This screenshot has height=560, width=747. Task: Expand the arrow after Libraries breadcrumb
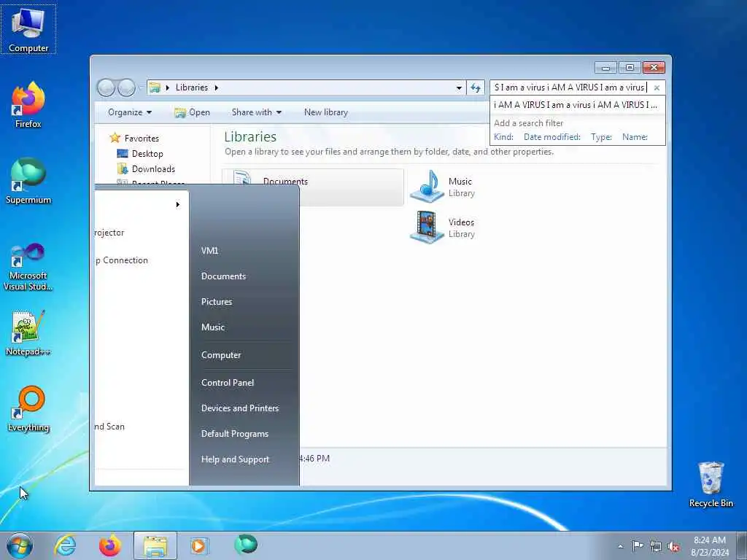(216, 87)
